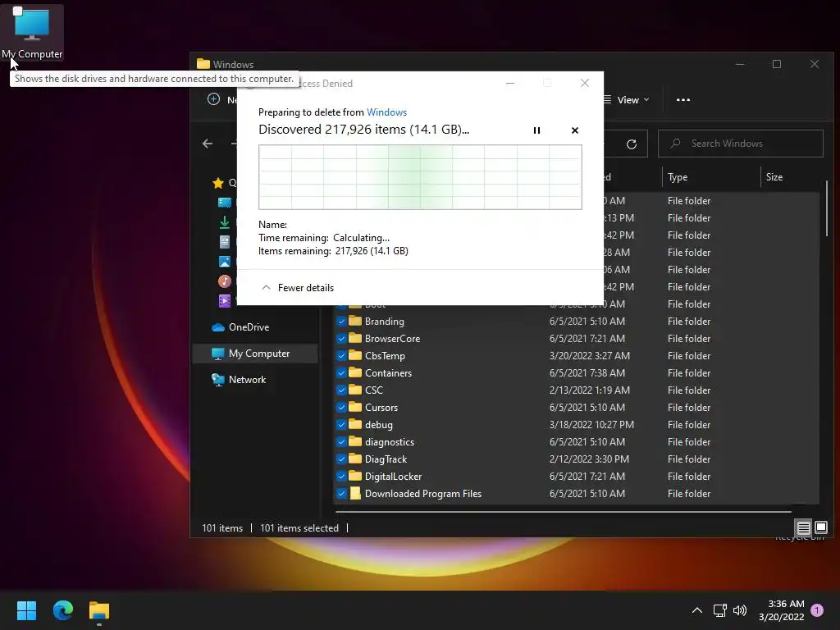Pause the delete operation
Image resolution: width=840 pixels, height=630 pixels.
point(536,130)
